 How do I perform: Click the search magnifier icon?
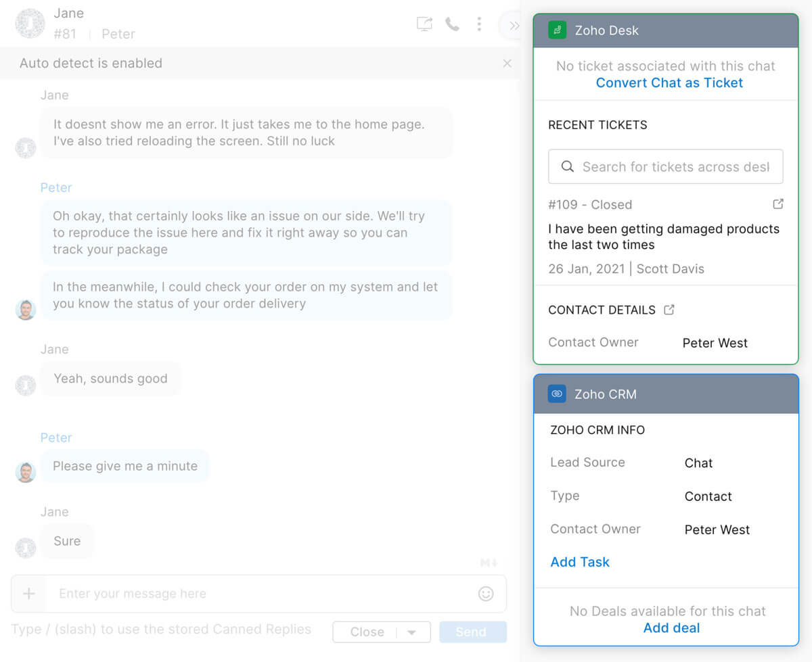pos(568,166)
